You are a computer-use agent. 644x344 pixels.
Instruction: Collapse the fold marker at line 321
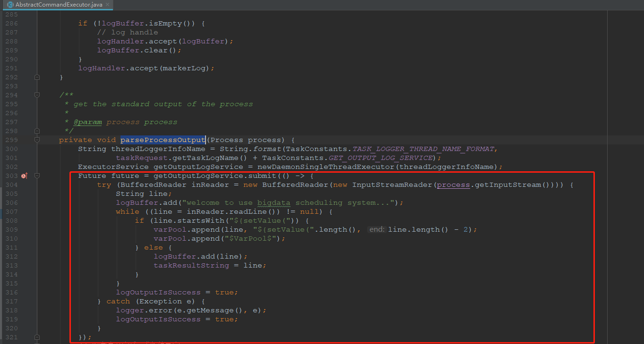point(37,337)
